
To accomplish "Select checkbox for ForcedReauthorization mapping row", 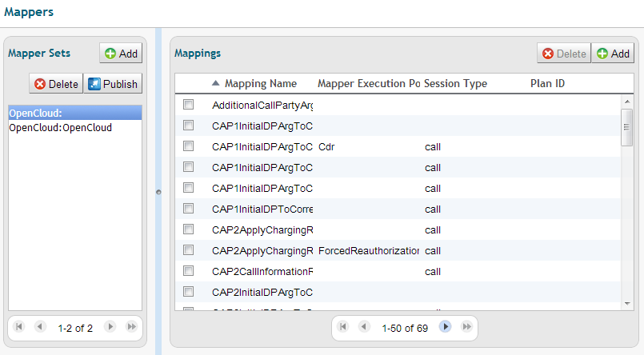I will click(189, 250).
